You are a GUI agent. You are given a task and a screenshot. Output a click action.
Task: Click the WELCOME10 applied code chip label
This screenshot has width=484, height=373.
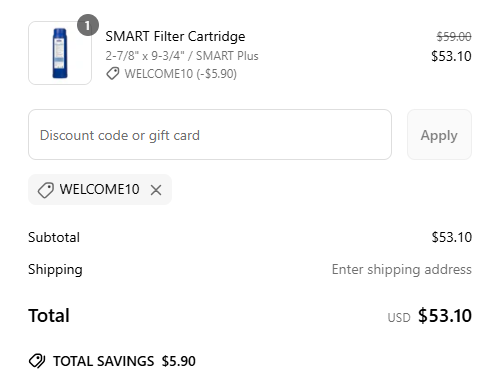[x=99, y=189]
